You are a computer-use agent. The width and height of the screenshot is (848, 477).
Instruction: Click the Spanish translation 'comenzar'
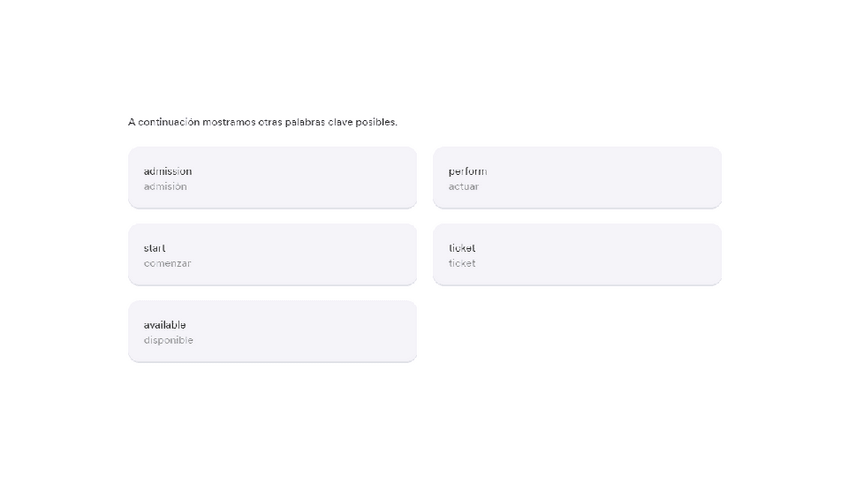pyautogui.click(x=167, y=264)
